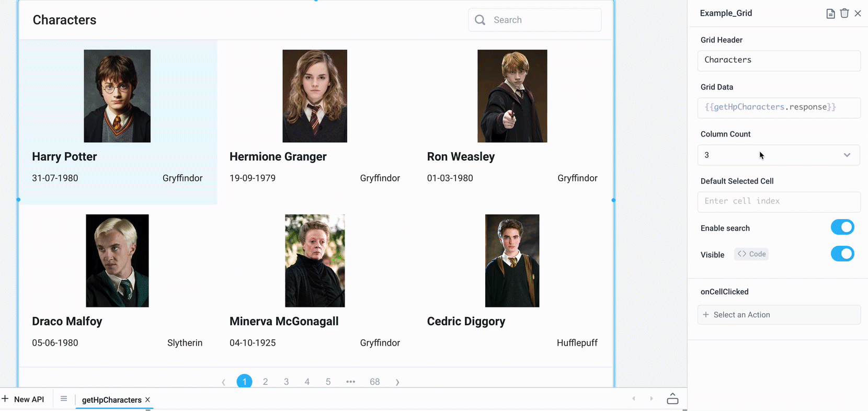This screenshot has height=411, width=868.
Task: Delete the grid using the trash icon
Action: click(844, 14)
